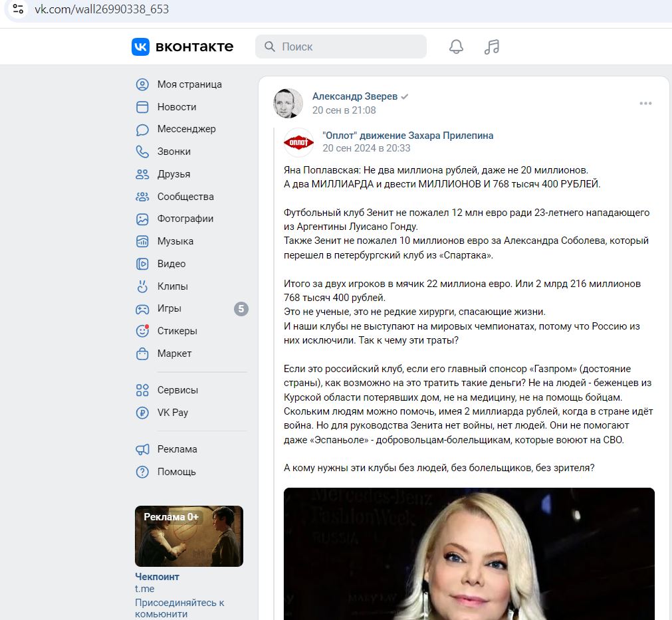Click the Стикеры smiley icon
The width and height of the screenshot is (672, 620).
tap(142, 331)
